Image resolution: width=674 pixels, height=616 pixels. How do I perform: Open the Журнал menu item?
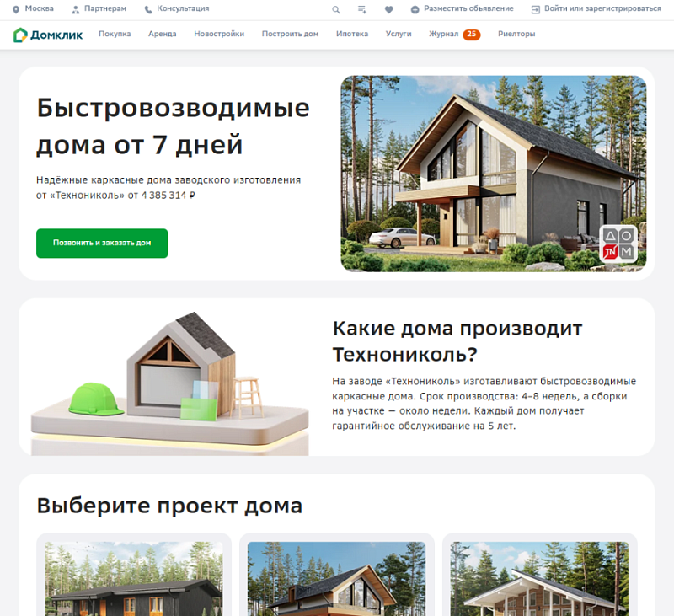(x=444, y=34)
